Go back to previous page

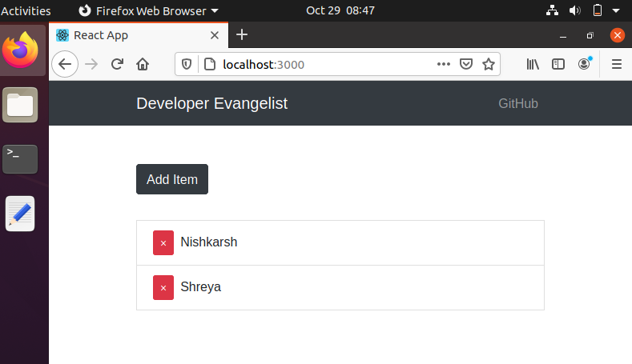[x=65, y=64]
